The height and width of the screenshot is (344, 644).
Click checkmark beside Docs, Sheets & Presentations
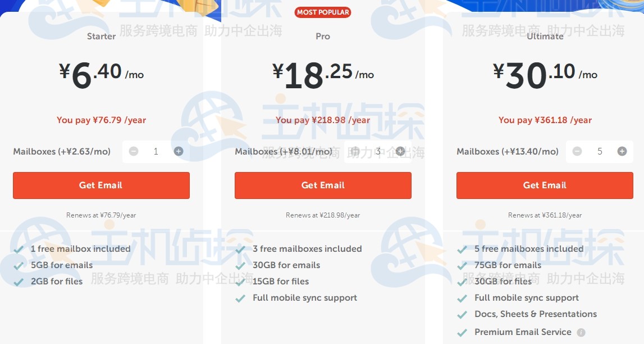[463, 315]
